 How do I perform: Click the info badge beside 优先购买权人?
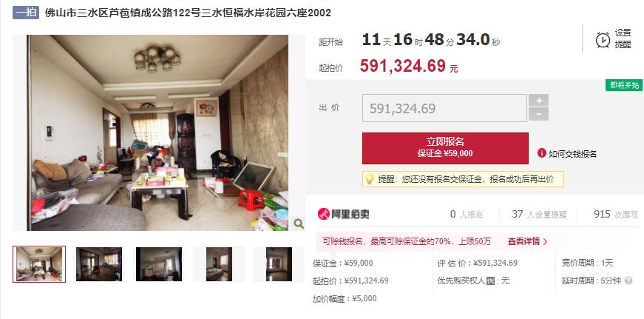coord(490,281)
